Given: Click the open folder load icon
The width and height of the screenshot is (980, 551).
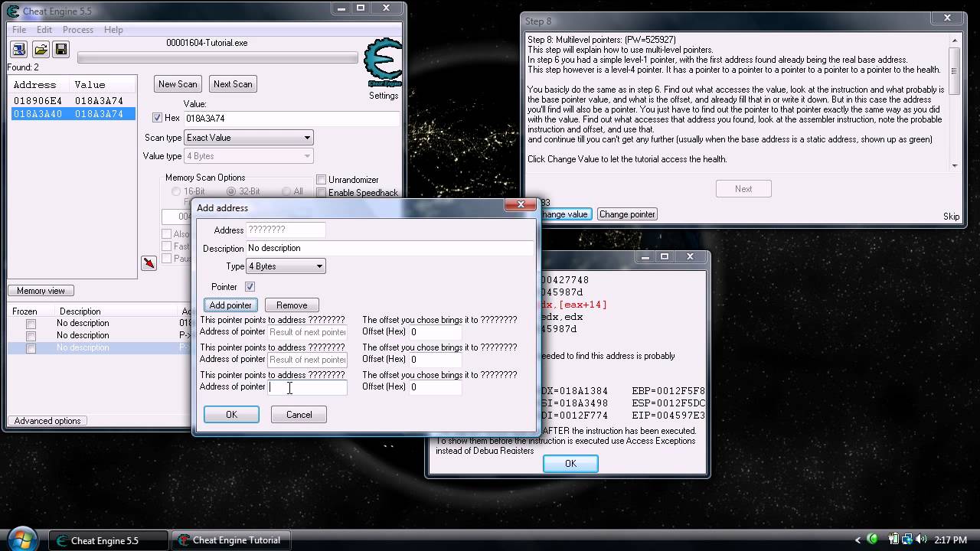Looking at the screenshot, I should [x=41, y=50].
